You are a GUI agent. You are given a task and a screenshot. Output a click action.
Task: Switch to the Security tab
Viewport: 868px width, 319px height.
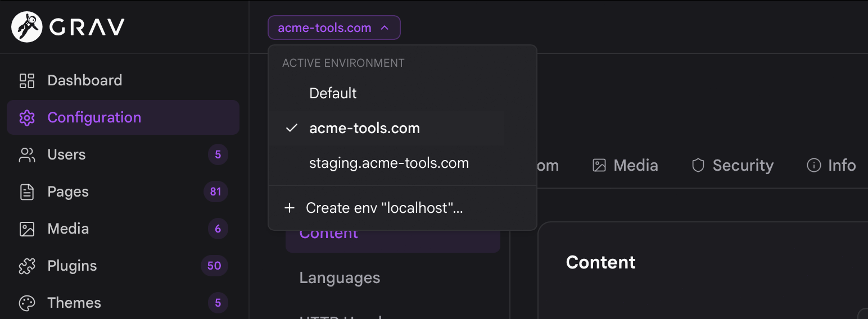pyautogui.click(x=733, y=165)
